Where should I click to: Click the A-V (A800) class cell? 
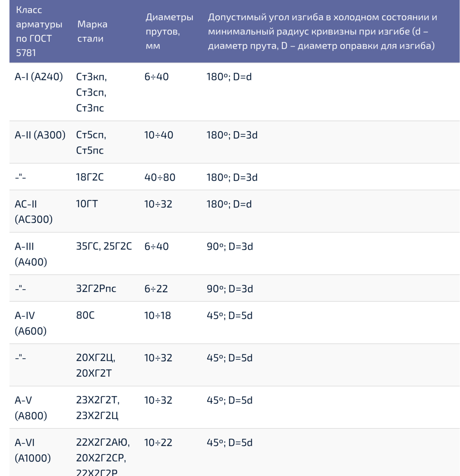pos(31,408)
